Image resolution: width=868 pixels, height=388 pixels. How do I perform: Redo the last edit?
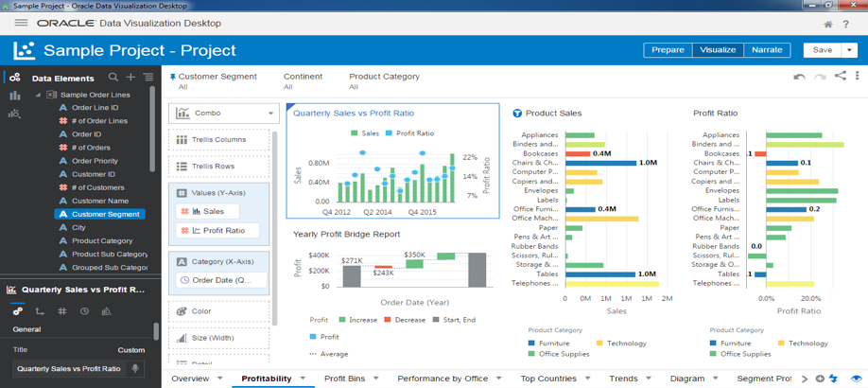(820, 77)
